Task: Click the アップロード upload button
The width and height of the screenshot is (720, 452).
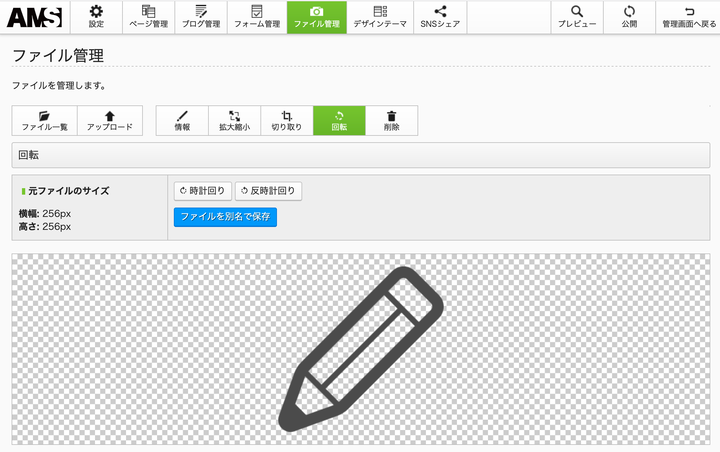Action: [109, 121]
